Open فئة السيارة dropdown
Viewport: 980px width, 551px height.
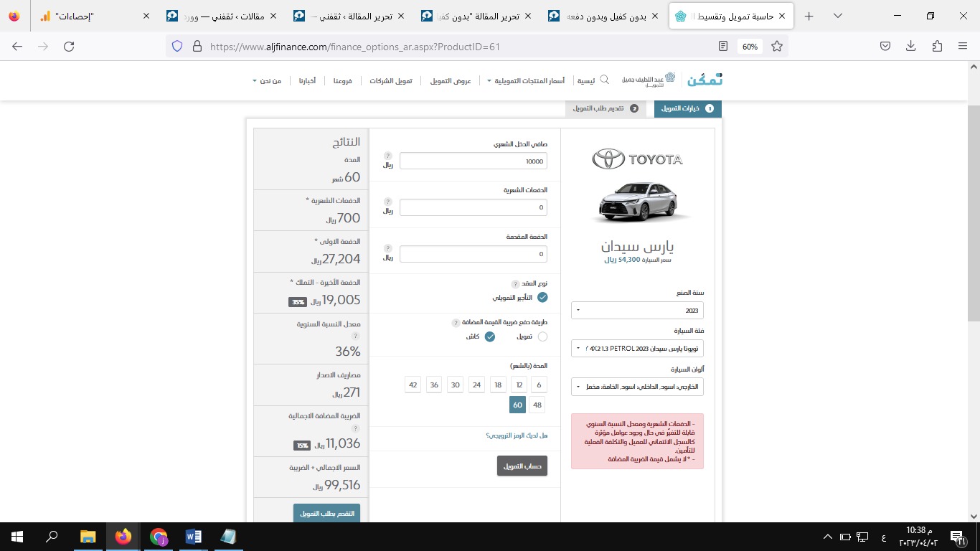[x=637, y=348]
